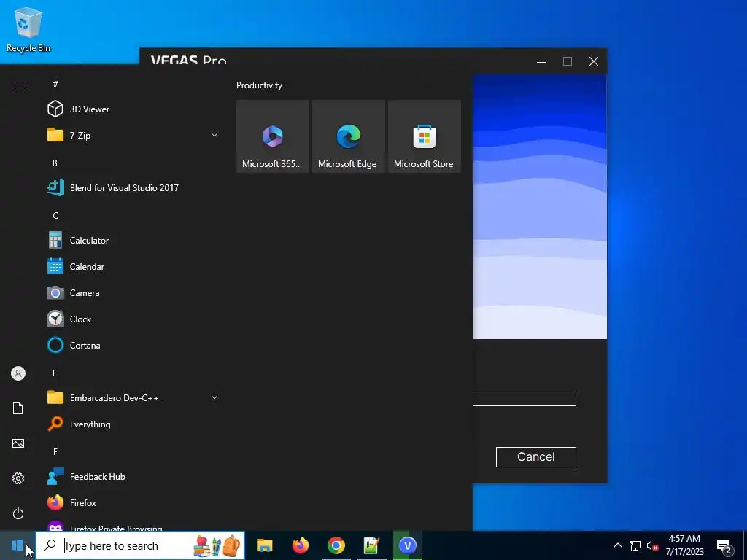Open Firefox from the taskbar
The height and width of the screenshot is (560, 747).
(300, 545)
